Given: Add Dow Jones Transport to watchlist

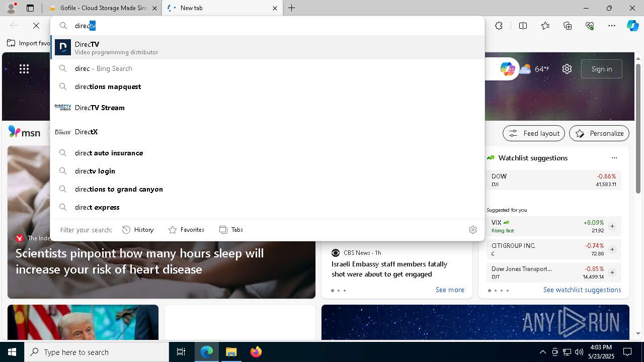Looking at the screenshot, I should (x=612, y=273).
